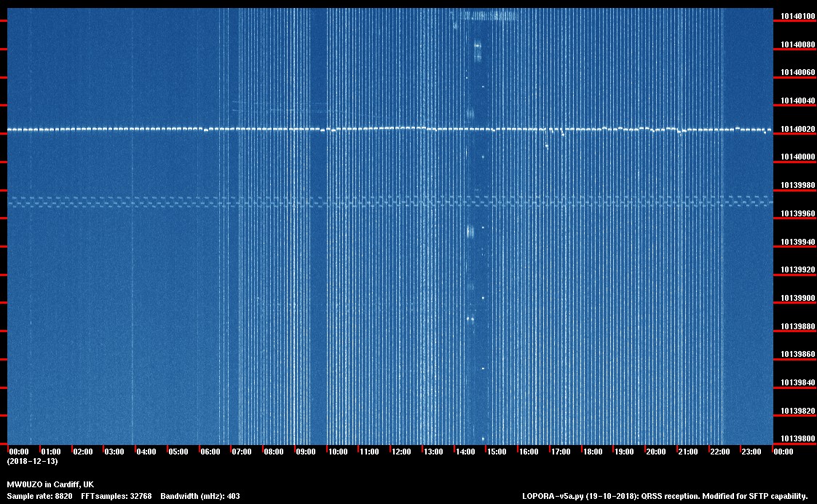
Task: Pick the 15:00 time axis label
Action: click(x=497, y=452)
